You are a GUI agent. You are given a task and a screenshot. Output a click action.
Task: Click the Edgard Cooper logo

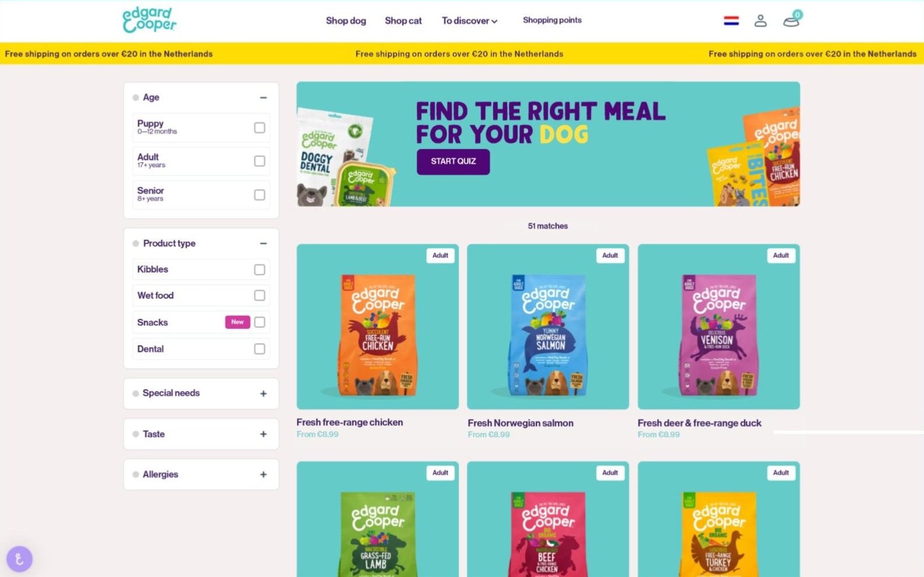click(149, 20)
